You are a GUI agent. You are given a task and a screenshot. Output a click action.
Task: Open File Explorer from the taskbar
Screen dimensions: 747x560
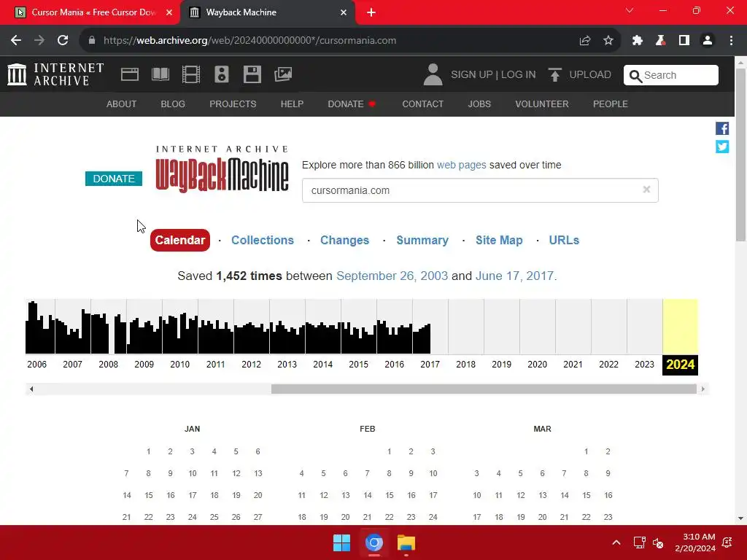[406, 542]
